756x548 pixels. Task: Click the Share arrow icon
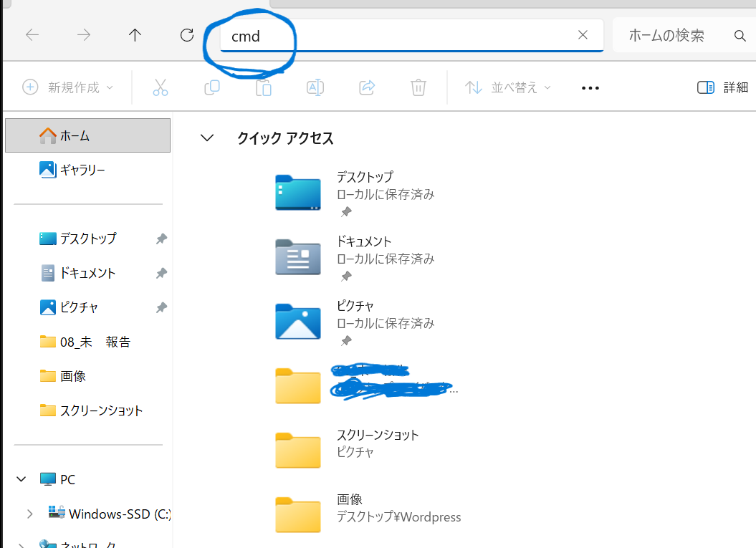(367, 87)
